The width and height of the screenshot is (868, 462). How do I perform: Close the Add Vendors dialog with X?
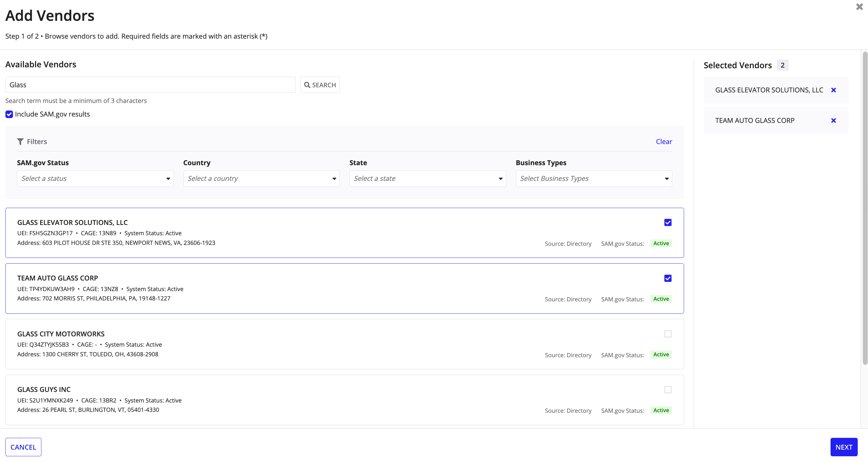coord(859,7)
